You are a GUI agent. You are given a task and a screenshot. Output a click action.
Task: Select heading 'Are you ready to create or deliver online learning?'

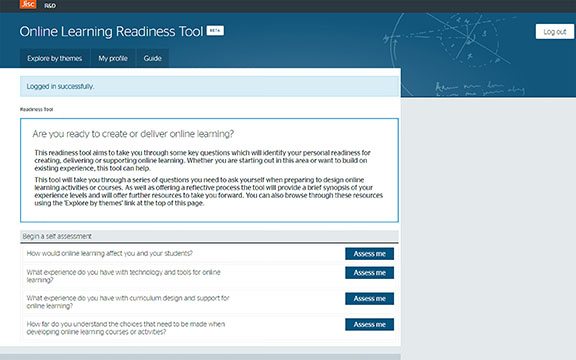pos(133,134)
